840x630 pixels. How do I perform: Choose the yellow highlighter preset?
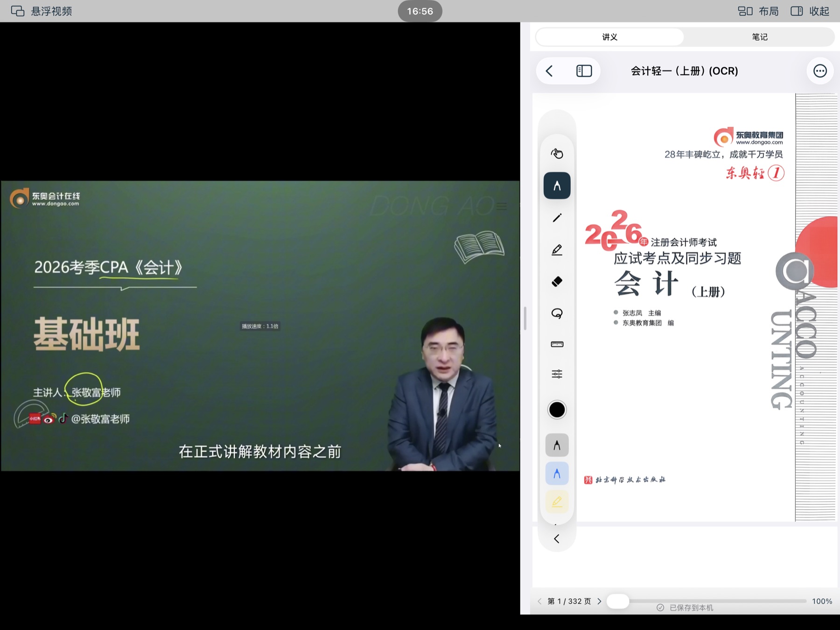[557, 502]
